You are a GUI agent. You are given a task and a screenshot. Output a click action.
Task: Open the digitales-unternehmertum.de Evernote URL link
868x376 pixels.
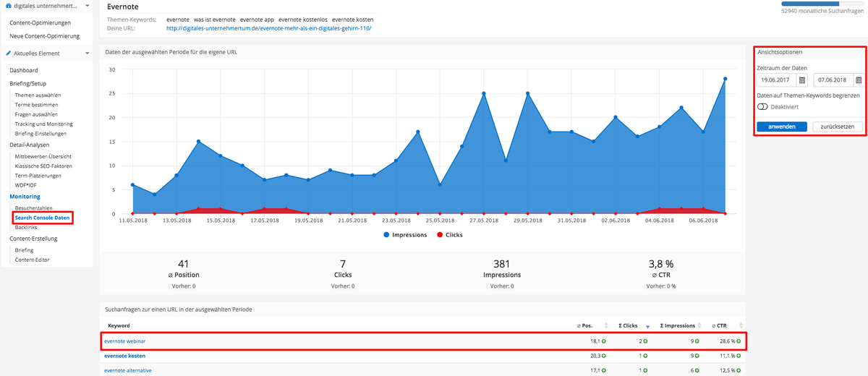coord(268,29)
